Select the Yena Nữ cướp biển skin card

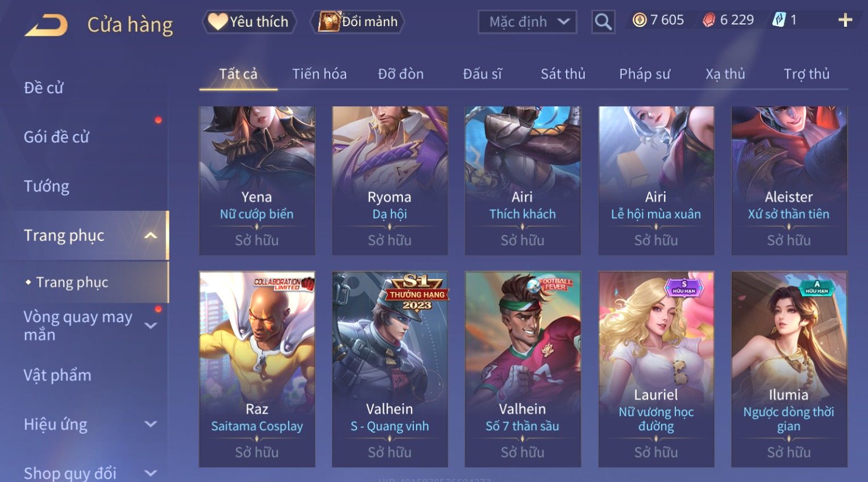257,181
